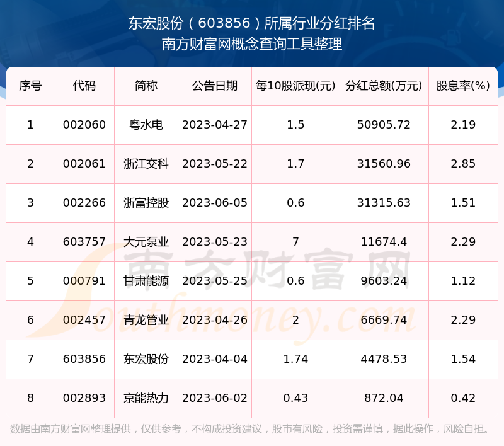Select the name 京能热力
The image size is (504, 446).
(x=146, y=398)
